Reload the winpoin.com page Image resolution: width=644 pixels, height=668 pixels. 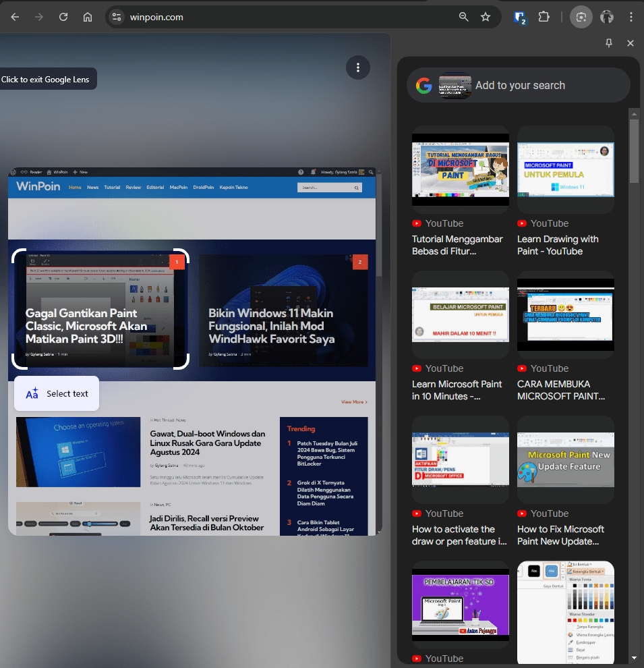click(x=63, y=17)
